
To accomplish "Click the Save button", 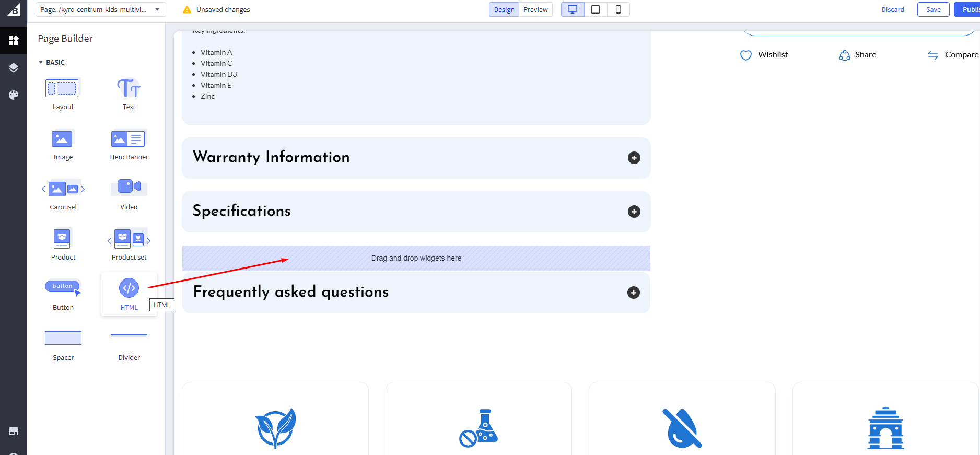I will [933, 9].
